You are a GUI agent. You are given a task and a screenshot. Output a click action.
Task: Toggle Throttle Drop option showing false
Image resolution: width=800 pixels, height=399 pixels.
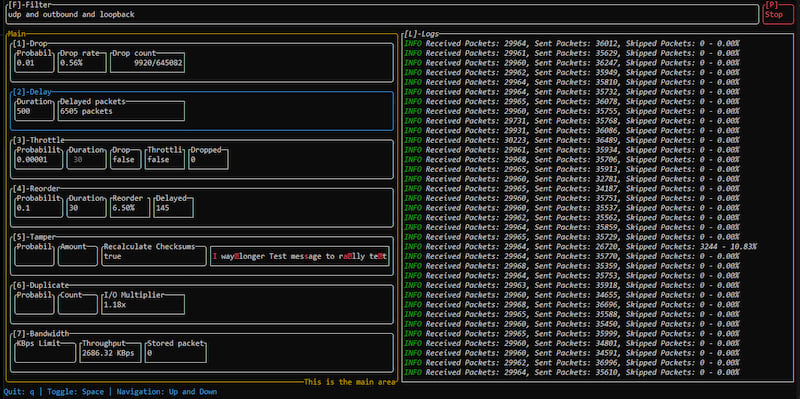126,159
